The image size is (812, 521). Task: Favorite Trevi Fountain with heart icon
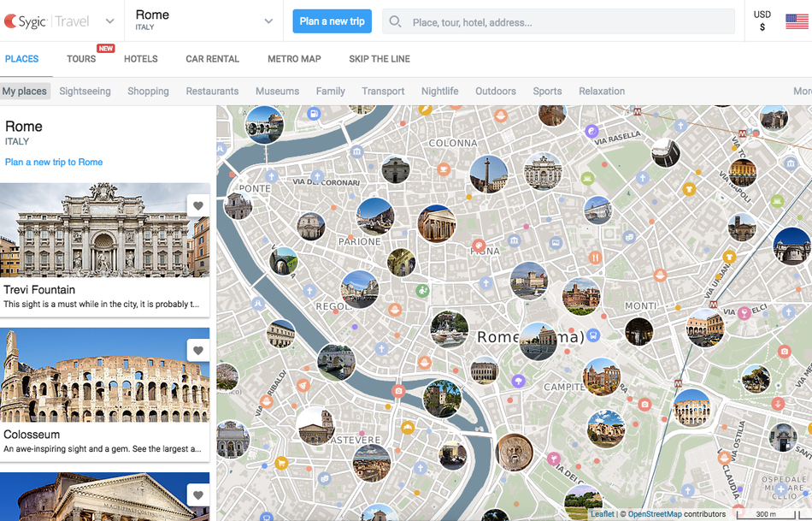198,206
